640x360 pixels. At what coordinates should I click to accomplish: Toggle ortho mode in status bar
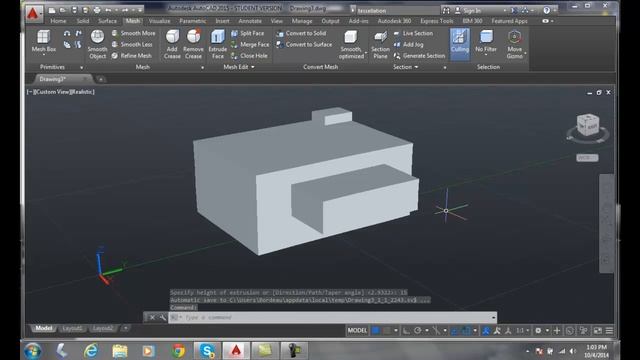[x=406, y=331]
